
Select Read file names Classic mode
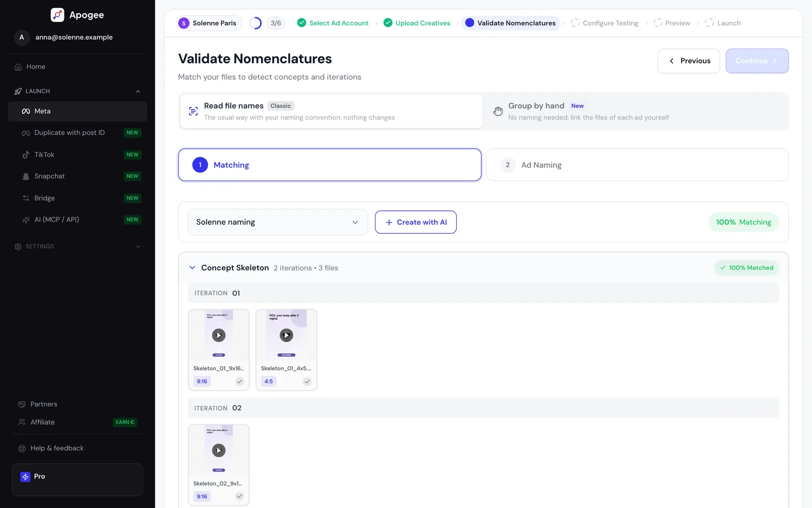(331, 111)
